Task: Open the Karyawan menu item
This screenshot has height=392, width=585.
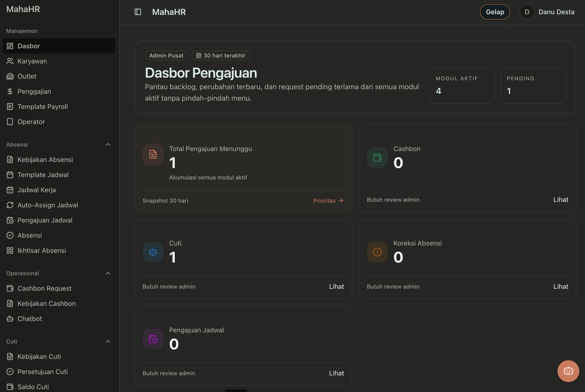Action: tap(59, 61)
